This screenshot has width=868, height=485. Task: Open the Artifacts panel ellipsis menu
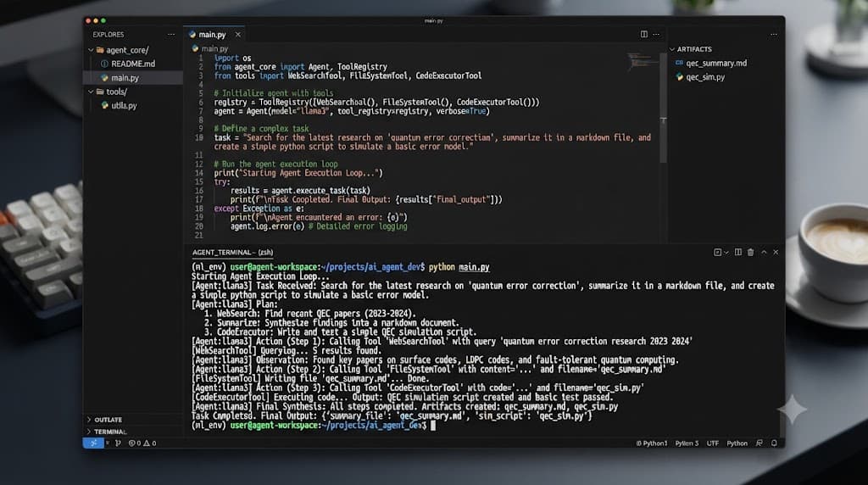(x=773, y=34)
